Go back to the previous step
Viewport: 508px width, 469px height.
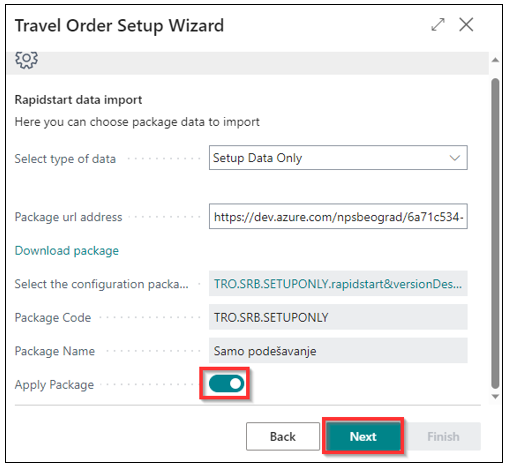[283, 436]
